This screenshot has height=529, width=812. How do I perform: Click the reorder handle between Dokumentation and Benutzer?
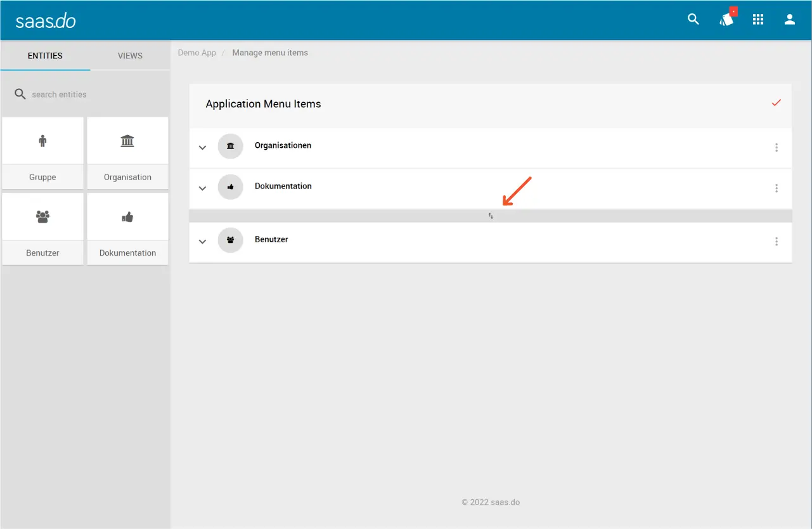(491, 216)
